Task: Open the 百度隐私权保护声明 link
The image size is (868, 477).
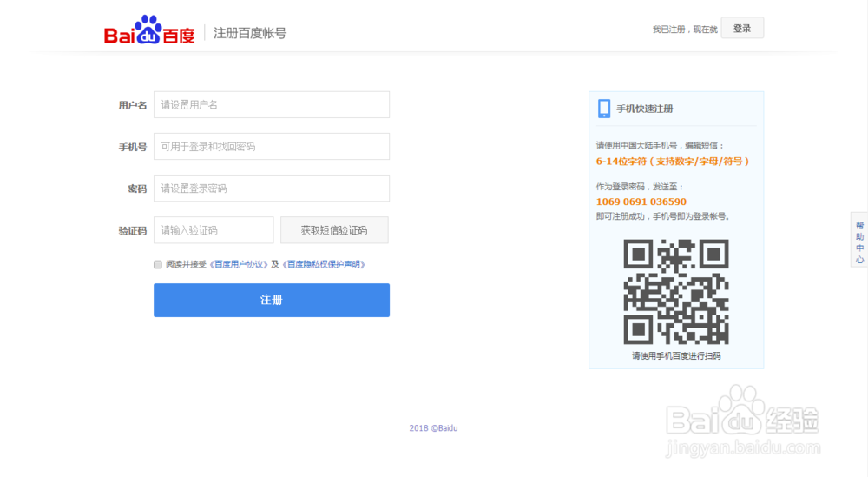Action: tap(324, 264)
